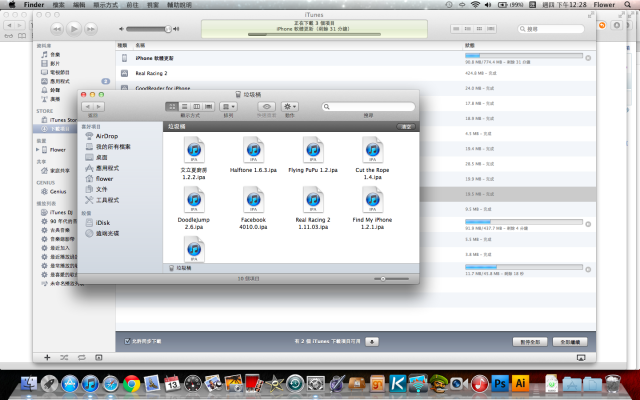This screenshot has height=400, width=640.
Task: Go forward in Finder trash window
Action: point(99,107)
